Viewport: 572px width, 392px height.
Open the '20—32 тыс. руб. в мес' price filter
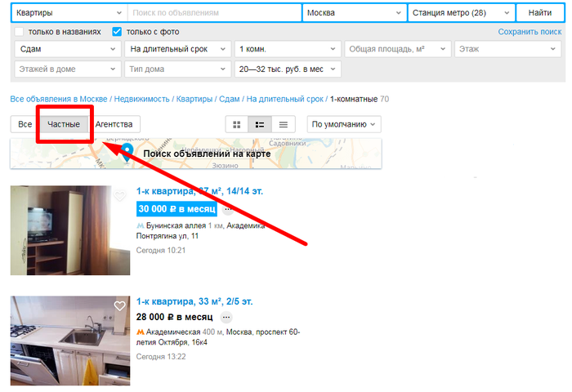[x=287, y=69]
